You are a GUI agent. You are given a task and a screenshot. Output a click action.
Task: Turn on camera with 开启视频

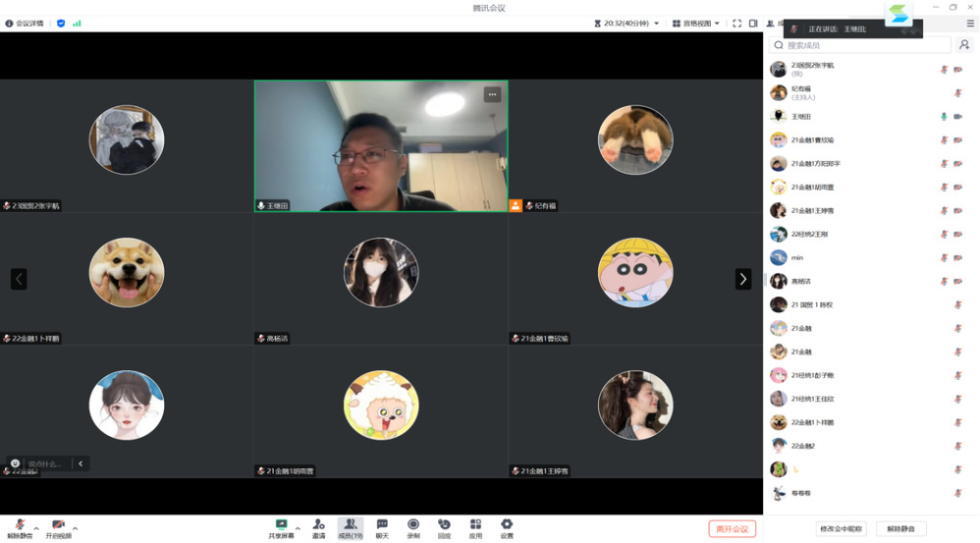pyautogui.click(x=58, y=526)
